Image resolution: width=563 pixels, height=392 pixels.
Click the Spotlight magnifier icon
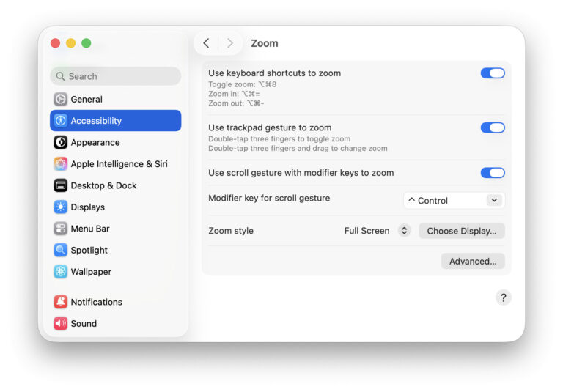point(61,250)
